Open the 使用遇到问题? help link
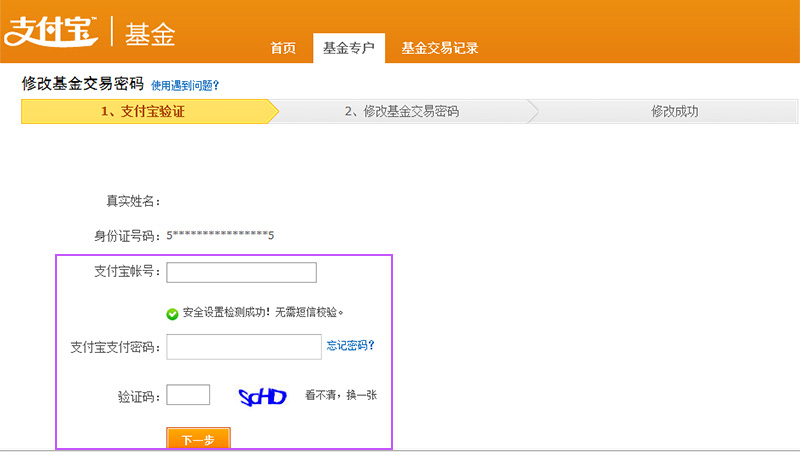 tap(185, 86)
